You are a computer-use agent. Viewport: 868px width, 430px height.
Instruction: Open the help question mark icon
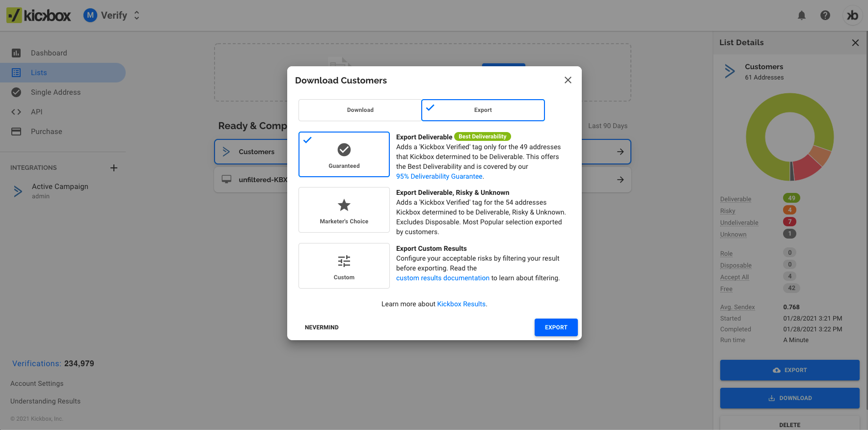[825, 15]
